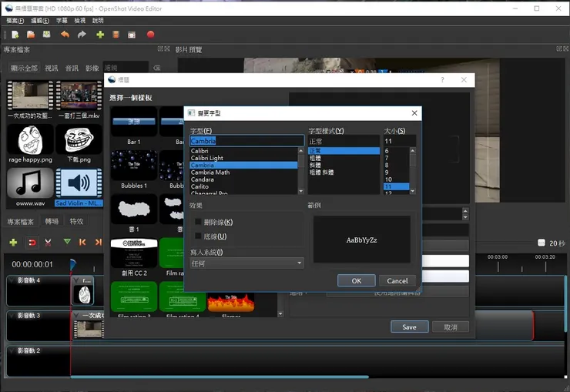Click Cancel in the font dialog
Screen dimensions: 570x392
tap(397, 280)
